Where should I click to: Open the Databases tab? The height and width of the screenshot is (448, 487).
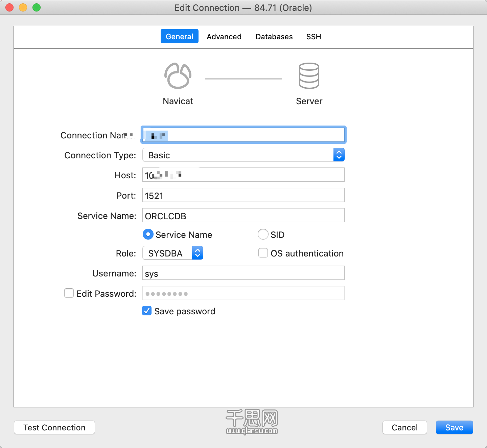point(274,37)
